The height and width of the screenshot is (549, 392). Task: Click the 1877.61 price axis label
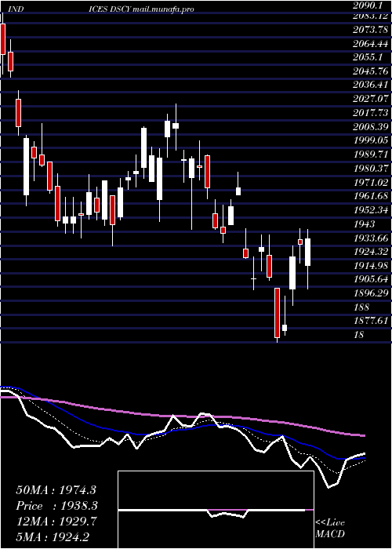click(370, 321)
